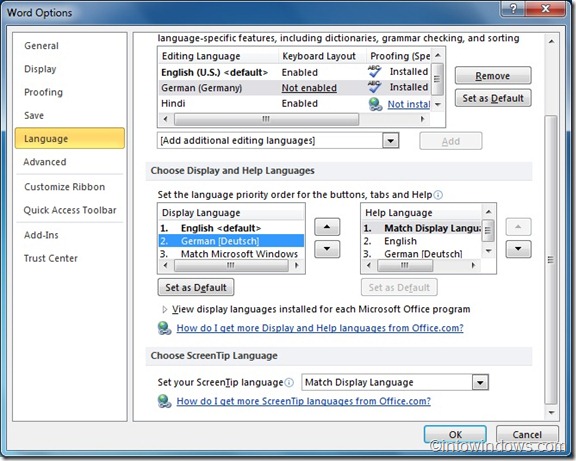Viewport: 576px width, 461px height.
Task: Select English (U.S.) default editing language row
Action: (295, 72)
